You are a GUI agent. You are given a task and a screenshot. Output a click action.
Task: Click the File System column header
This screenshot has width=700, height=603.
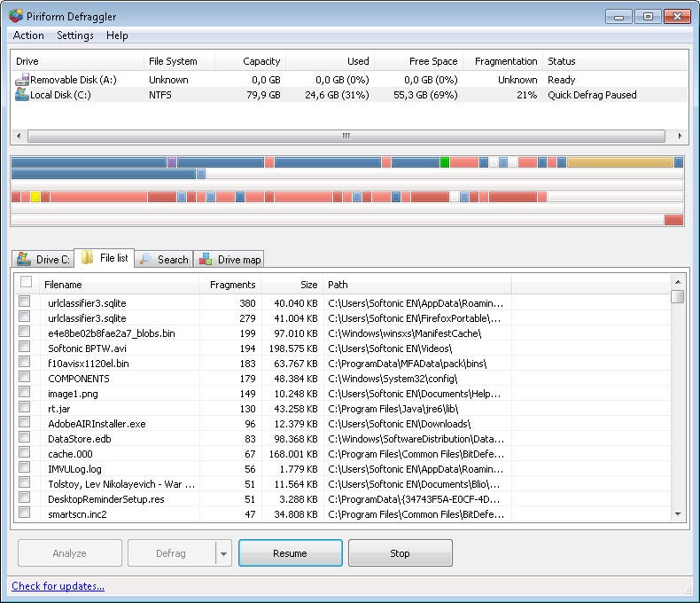click(x=179, y=61)
